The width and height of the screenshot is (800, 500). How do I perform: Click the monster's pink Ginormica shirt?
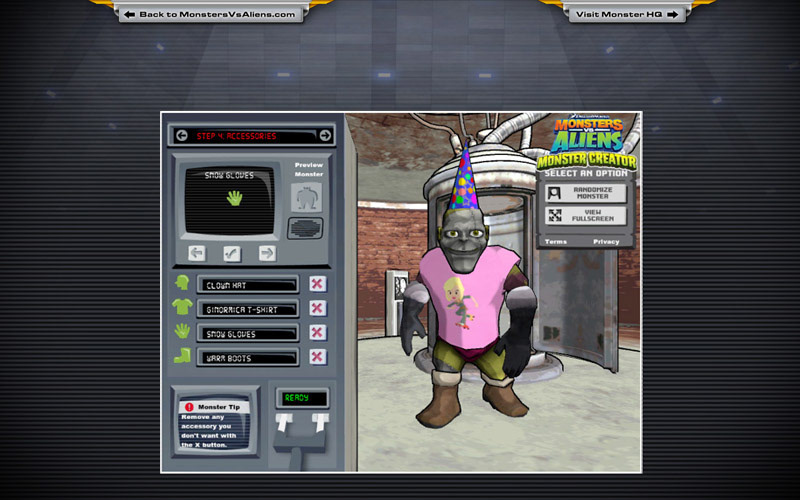tap(467, 297)
